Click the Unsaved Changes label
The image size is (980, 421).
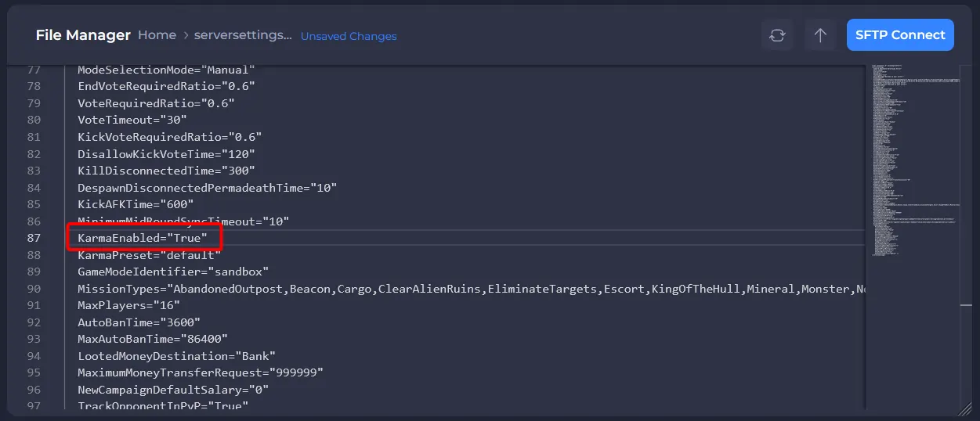(x=349, y=36)
